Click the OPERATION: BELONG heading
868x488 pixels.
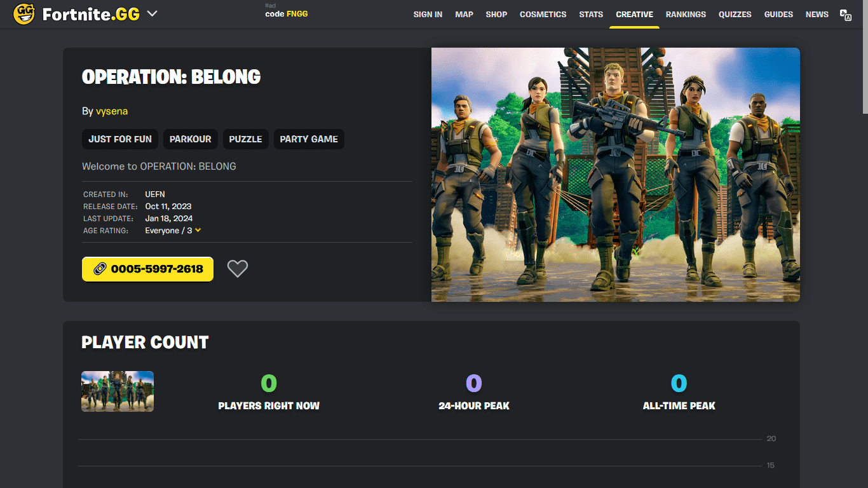(172, 77)
